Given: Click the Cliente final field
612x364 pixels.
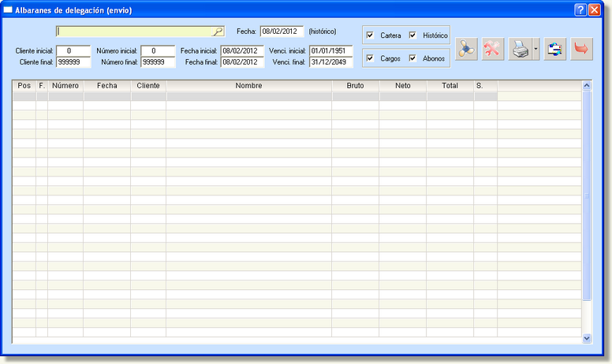Looking at the screenshot, I should click(x=73, y=62).
